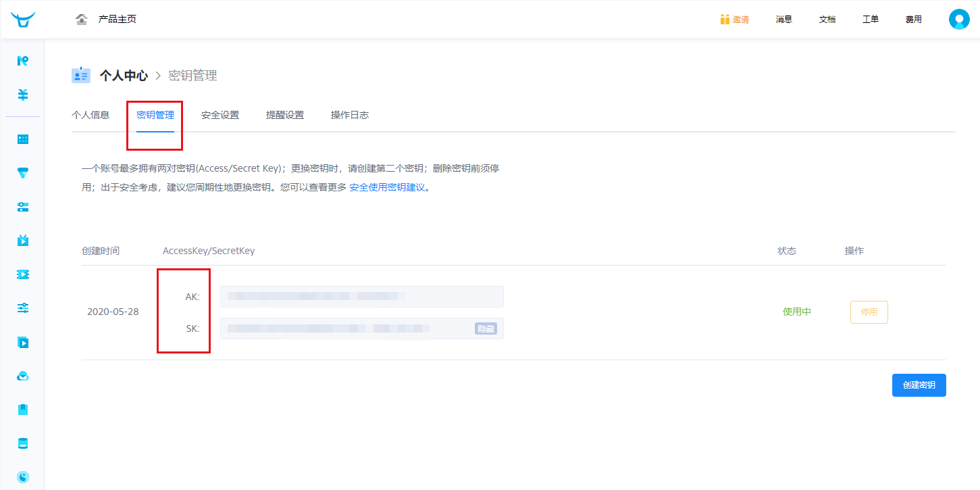
Task: Click the user avatar in top right
Action: 959,20
